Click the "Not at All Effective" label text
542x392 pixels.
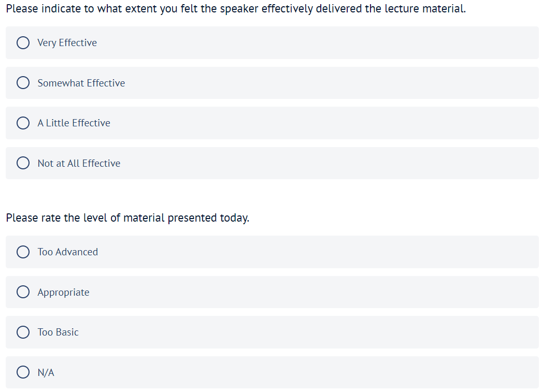point(79,163)
